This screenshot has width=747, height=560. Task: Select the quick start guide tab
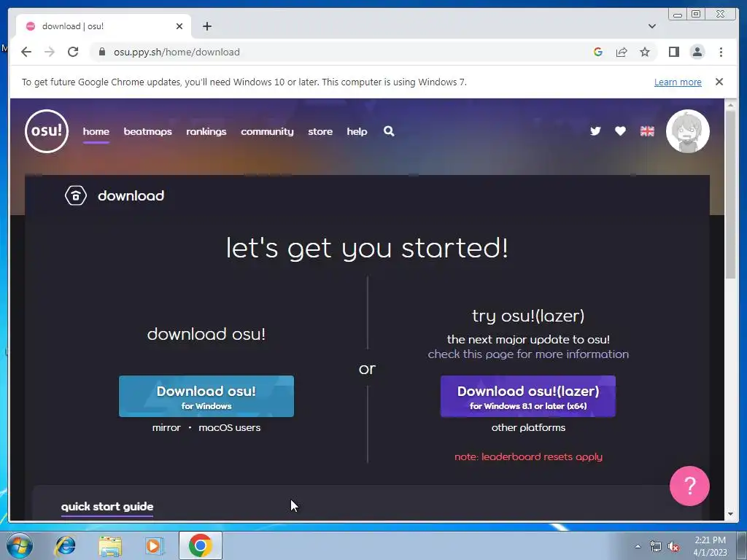[x=107, y=507]
